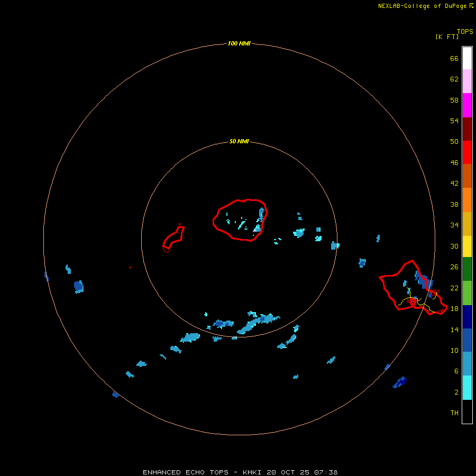
Task: Click the legend value 34
Action: point(454,225)
